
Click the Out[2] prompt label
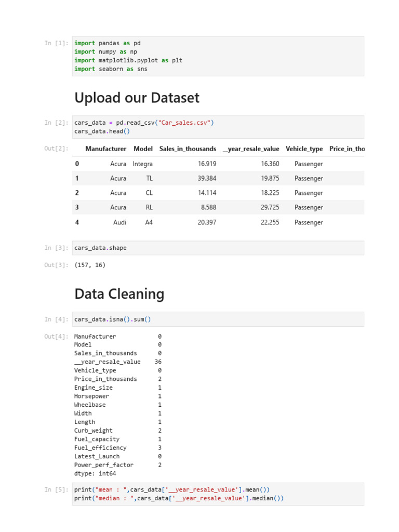click(56, 148)
